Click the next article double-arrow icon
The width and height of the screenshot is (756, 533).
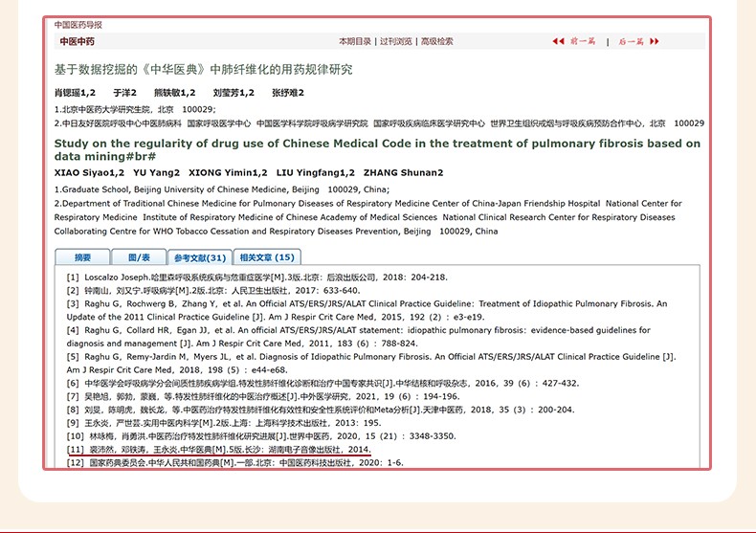[654, 42]
